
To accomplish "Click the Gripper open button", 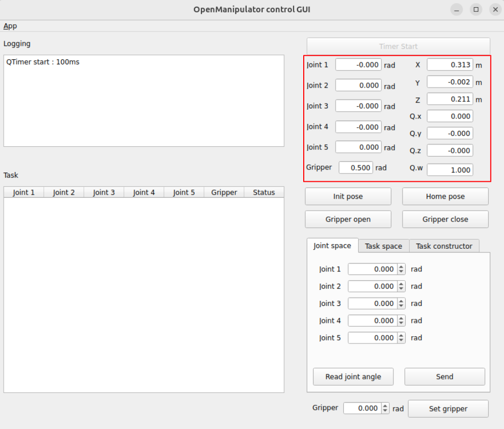I will [347, 219].
